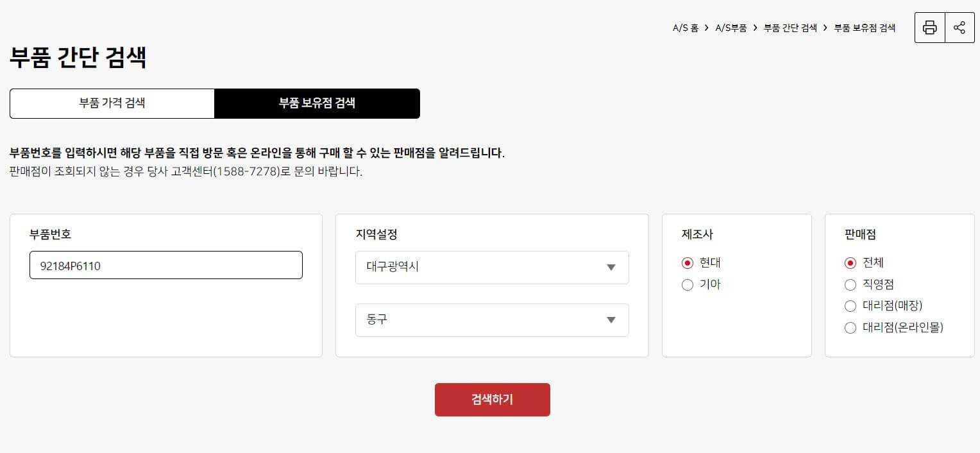Image resolution: width=980 pixels, height=453 pixels.
Task: Navigate to A/S부품 via breadcrumb
Action: 732,28
